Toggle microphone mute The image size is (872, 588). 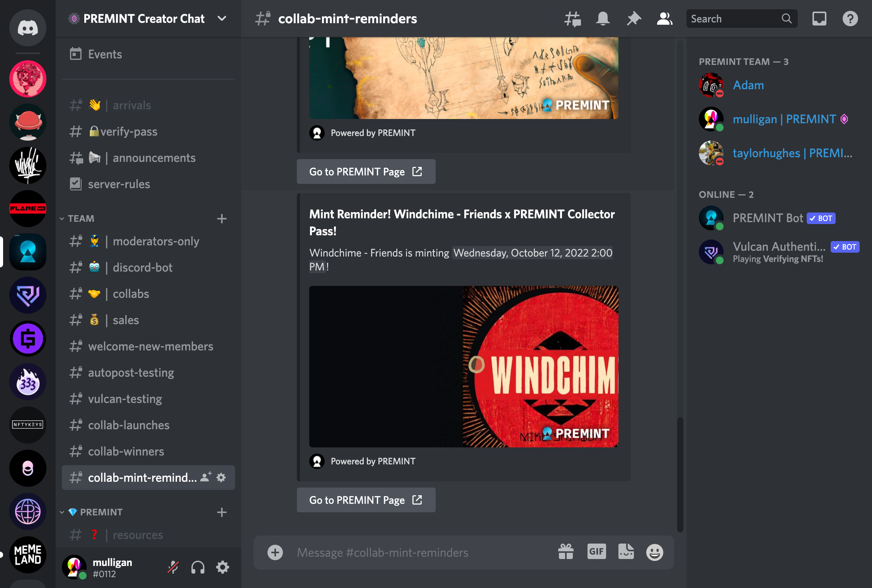(173, 567)
